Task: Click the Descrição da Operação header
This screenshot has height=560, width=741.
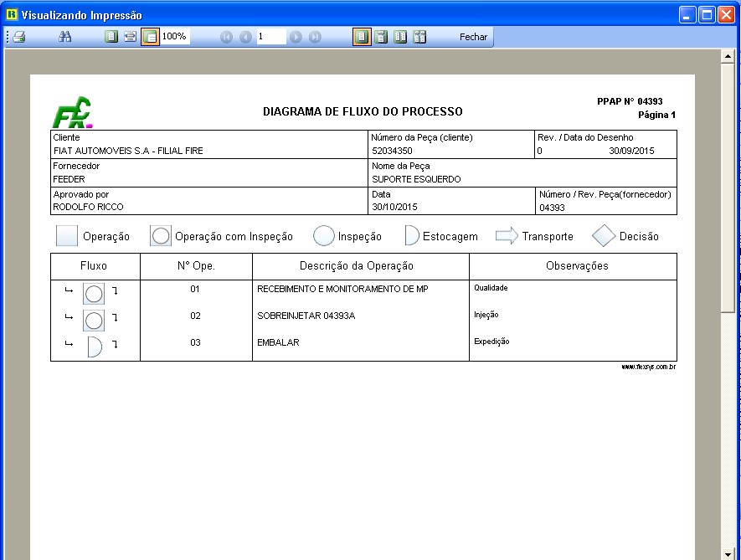Action: [357, 265]
